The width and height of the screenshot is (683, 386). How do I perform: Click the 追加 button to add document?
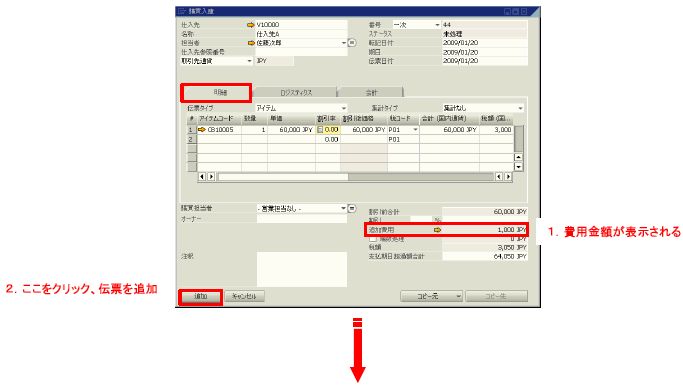point(200,296)
